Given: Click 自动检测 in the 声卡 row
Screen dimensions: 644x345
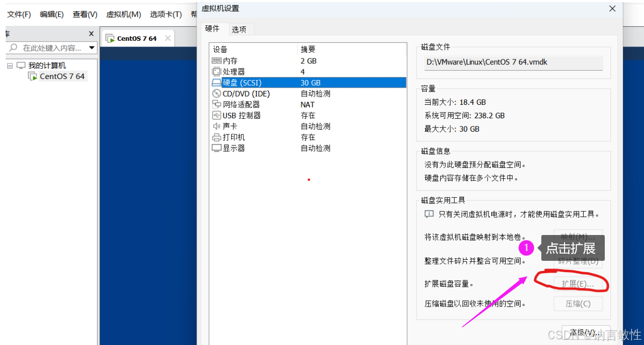Looking at the screenshot, I should 315,126.
